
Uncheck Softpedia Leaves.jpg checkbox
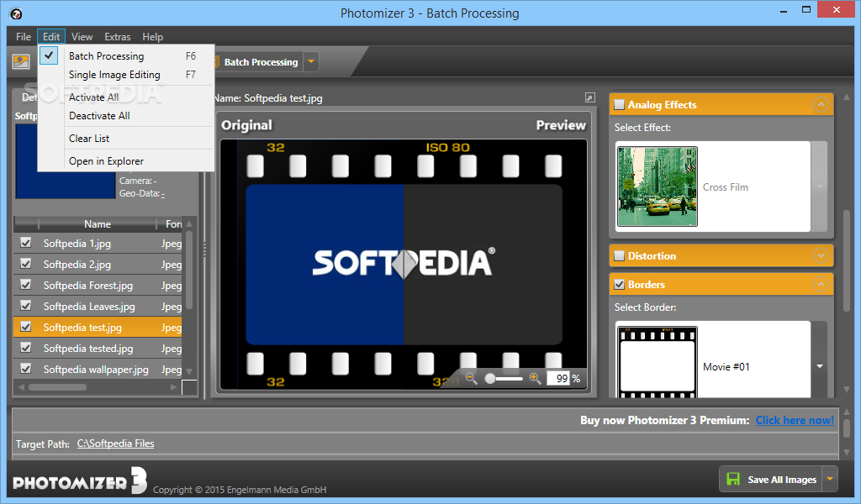[x=25, y=306]
